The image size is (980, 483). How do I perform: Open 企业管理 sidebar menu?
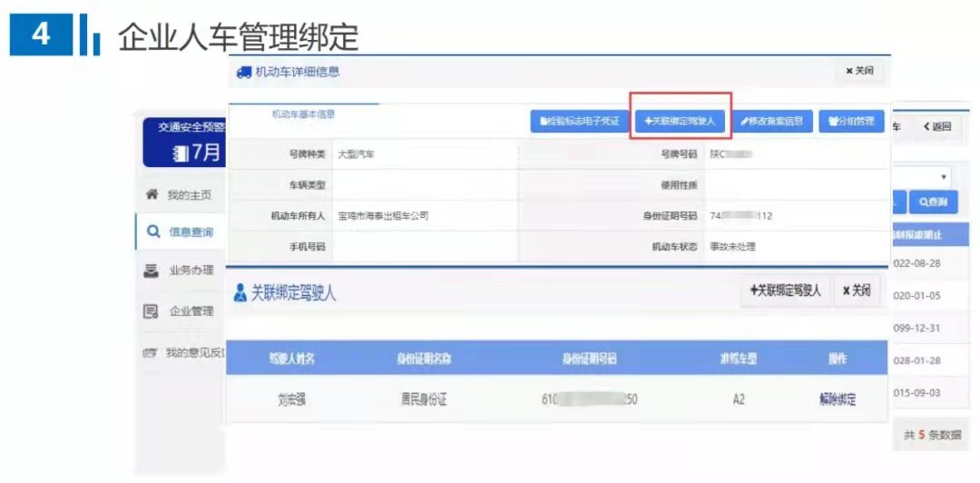pyautogui.click(x=191, y=310)
